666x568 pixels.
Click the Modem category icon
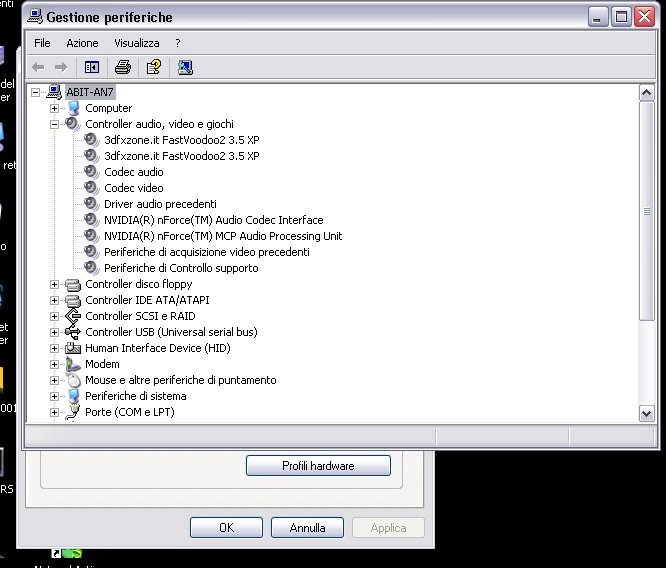(x=73, y=364)
